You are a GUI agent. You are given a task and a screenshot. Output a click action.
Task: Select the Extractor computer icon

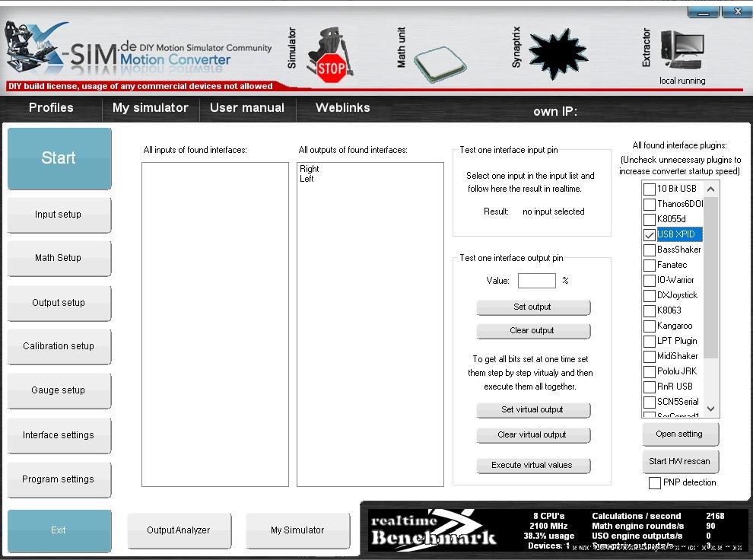(x=682, y=49)
